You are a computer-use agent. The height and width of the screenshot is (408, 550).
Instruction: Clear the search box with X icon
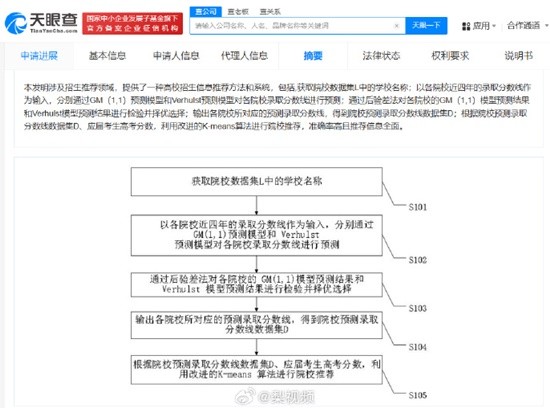[x=397, y=26]
